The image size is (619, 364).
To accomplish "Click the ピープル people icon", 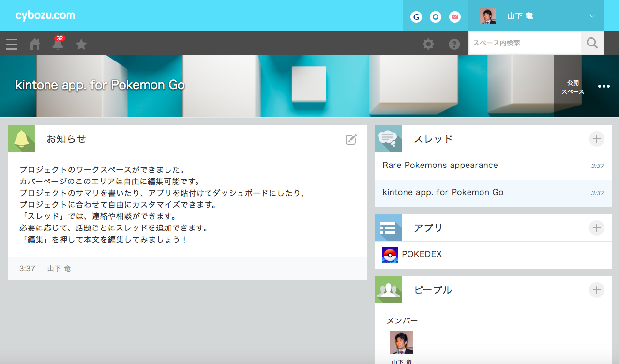I will 388,290.
